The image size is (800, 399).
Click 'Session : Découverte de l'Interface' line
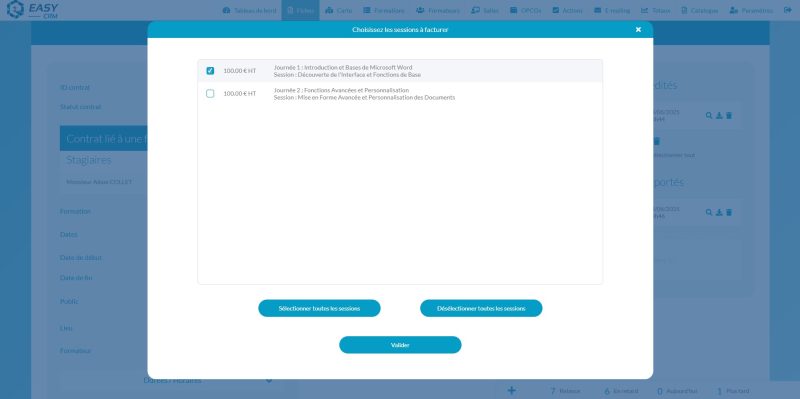point(347,75)
